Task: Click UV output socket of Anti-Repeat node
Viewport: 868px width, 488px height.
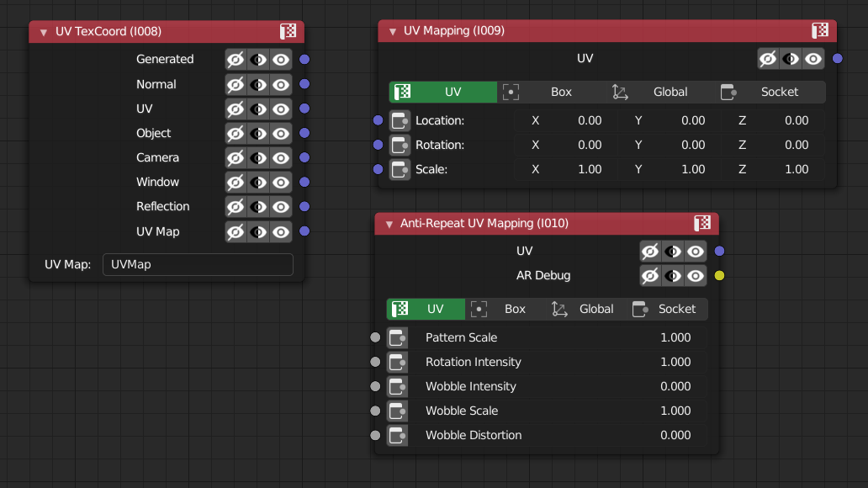Action: point(719,251)
